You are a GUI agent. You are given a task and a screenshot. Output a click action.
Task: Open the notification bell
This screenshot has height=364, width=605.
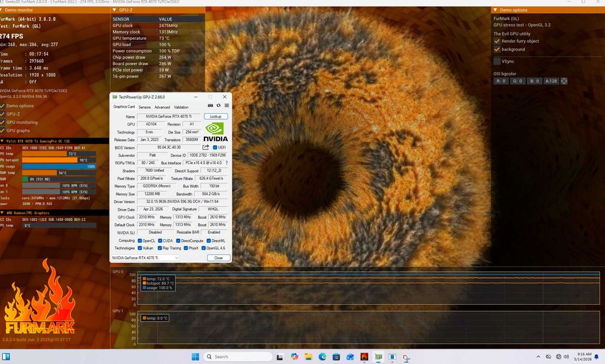pos(597,357)
